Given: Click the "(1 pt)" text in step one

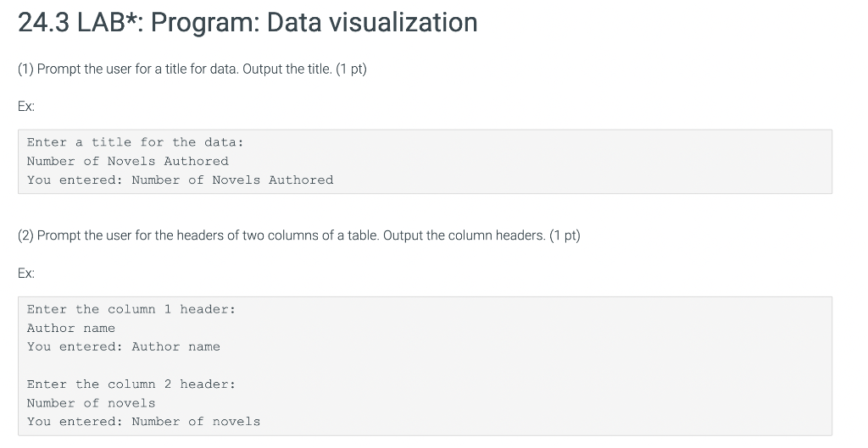Looking at the screenshot, I should (x=352, y=69).
